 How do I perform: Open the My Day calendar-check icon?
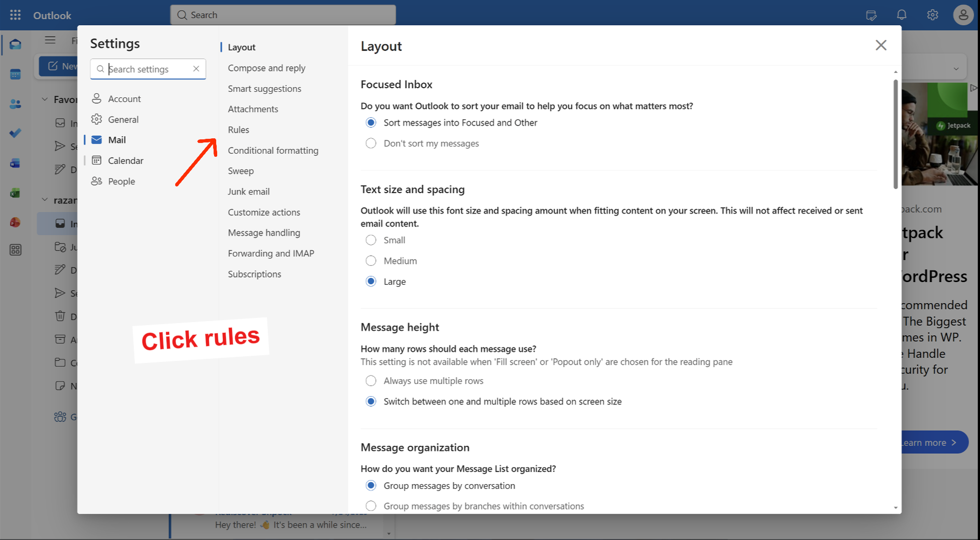pos(871,15)
